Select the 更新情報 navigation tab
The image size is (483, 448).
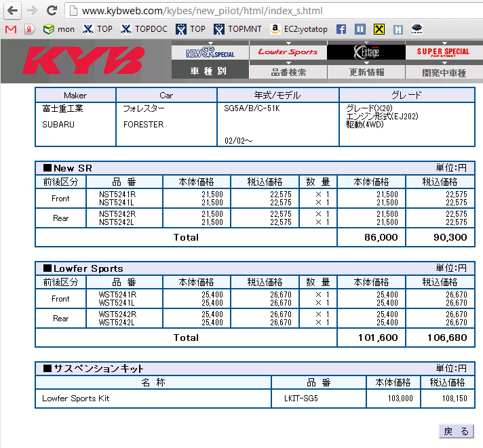(366, 72)
